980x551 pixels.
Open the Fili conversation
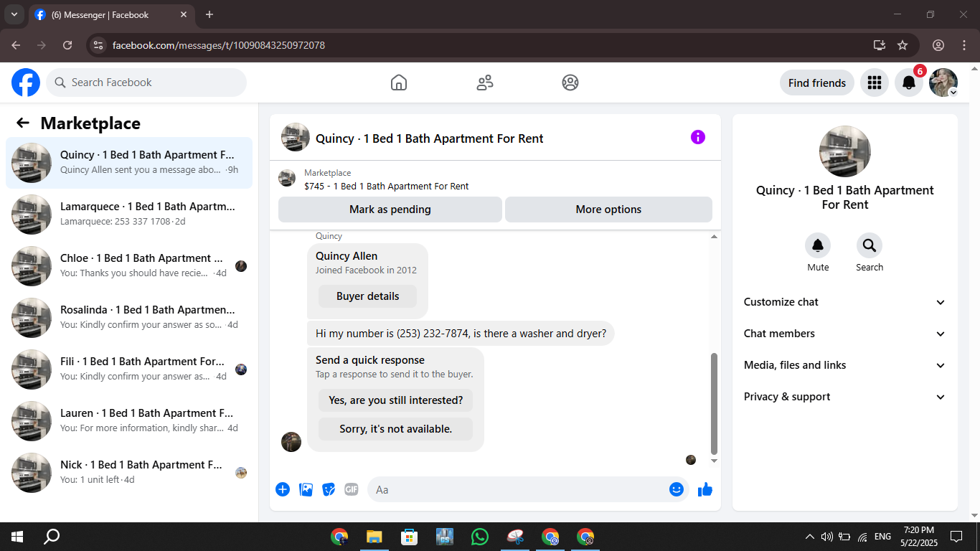129,369
